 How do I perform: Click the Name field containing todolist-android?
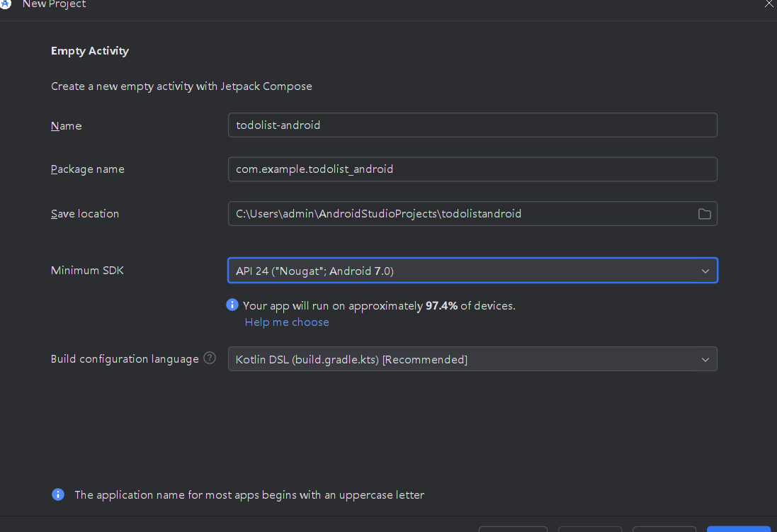(472, 125)
